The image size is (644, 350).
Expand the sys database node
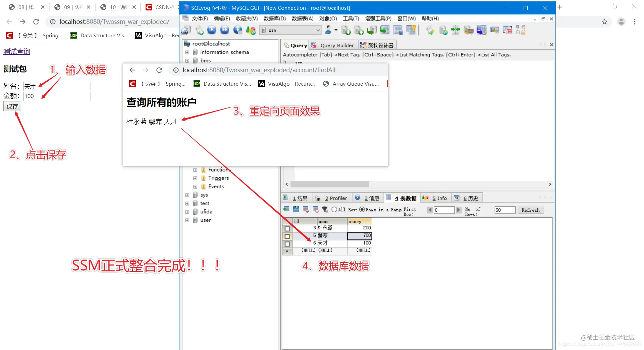(x=187, y=195)
